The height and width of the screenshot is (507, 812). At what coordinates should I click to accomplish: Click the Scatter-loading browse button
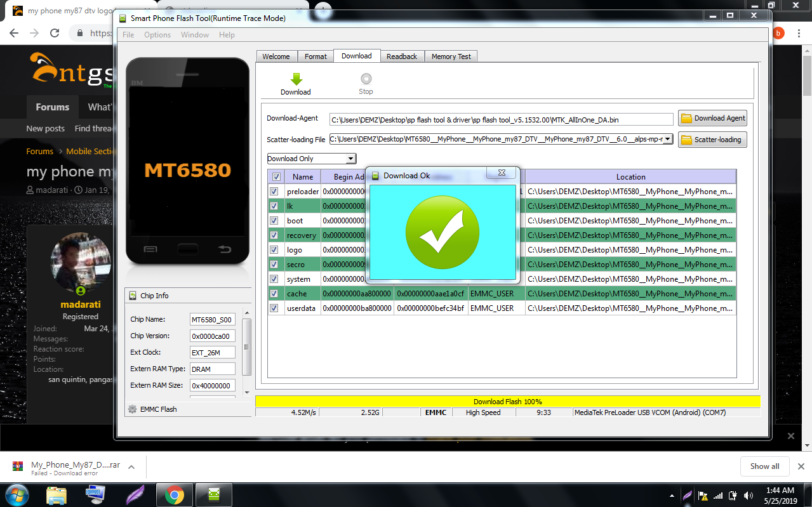pos(712,140)
